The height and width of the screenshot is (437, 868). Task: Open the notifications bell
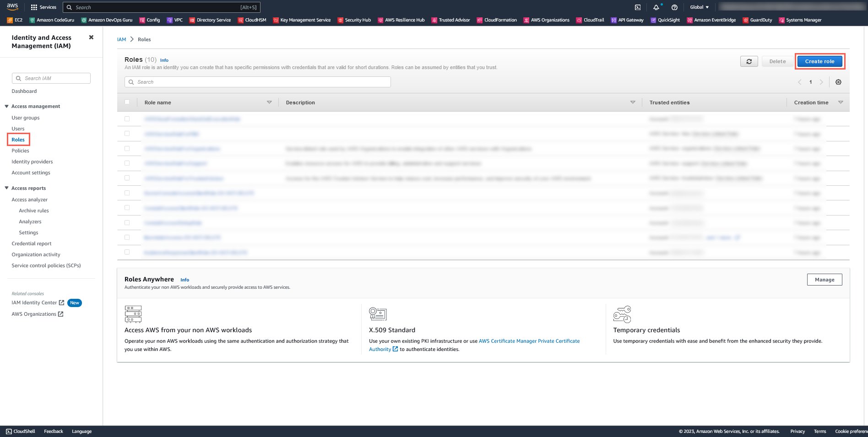click(x=656, y=7)
